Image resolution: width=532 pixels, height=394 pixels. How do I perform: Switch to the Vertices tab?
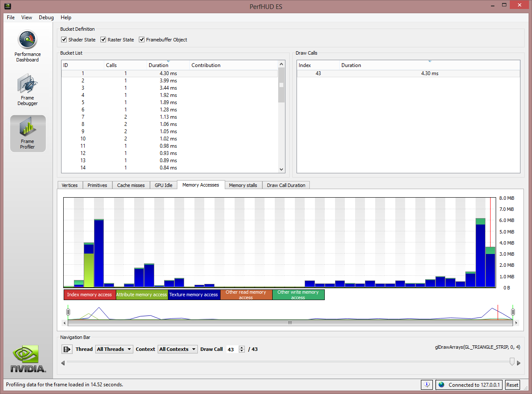point(70,185)
